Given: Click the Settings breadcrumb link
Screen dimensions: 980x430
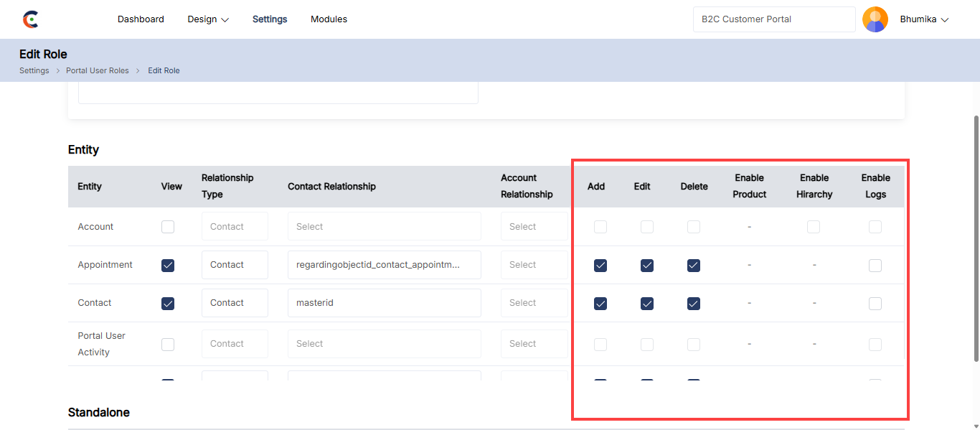Looking at the screenshot, I should [x=34, y=70].
